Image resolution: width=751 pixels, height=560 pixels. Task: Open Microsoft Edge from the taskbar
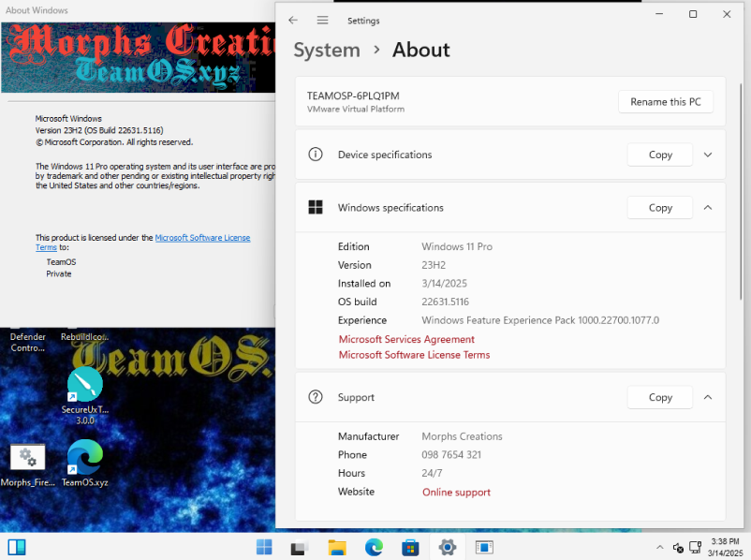[374, 547]
